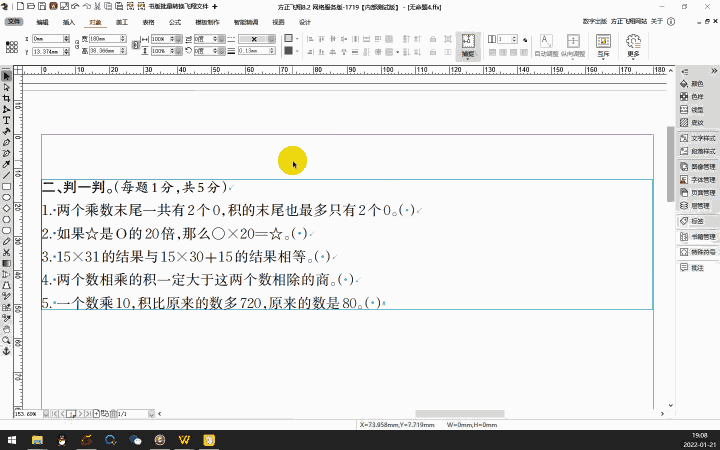Open the 特殊符号 (Special symbols) panel
This screenshot has width=720, height=450.
(x=698, y=252)
